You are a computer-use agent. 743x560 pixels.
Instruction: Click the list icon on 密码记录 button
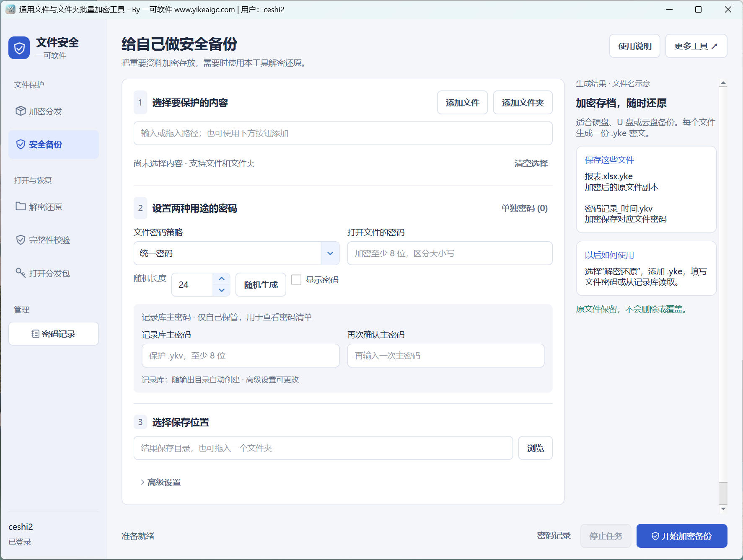[36, 334]
